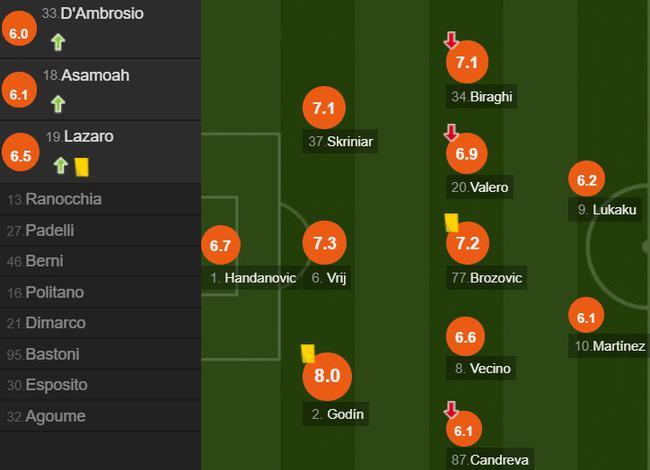Screen dimensions: 650x470
Task: Click the red down arrow above Candreva
Action: click(x=451, y=409)
